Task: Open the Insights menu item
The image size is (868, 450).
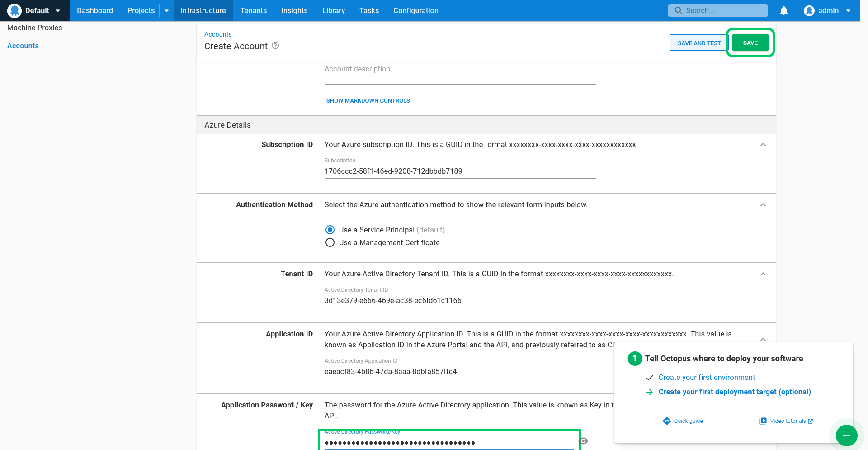Action: click(294, 10)
